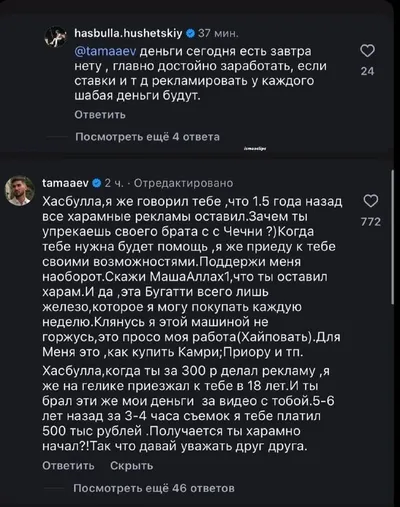This screenshot has width=400, height=507.
Task: Expand Посмотреть ещё 46 ответов
Action: (154, 488)
